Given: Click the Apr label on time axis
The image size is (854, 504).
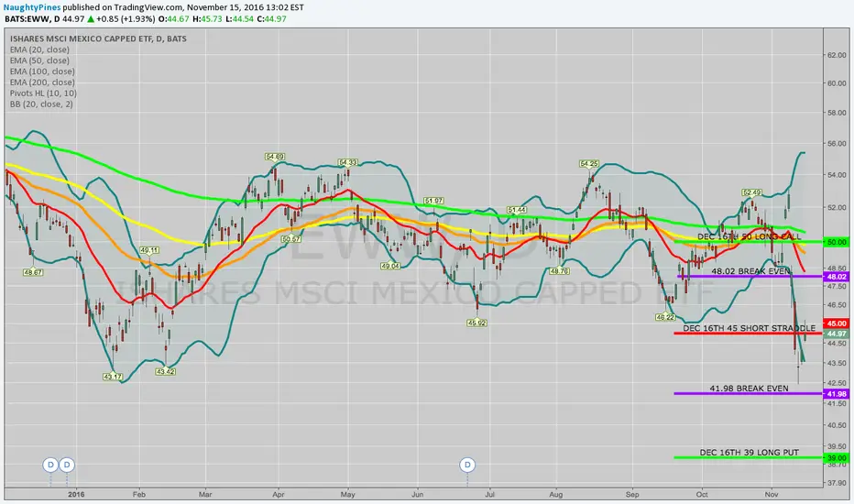Looking at the screenshot, I should pos(279,495).
